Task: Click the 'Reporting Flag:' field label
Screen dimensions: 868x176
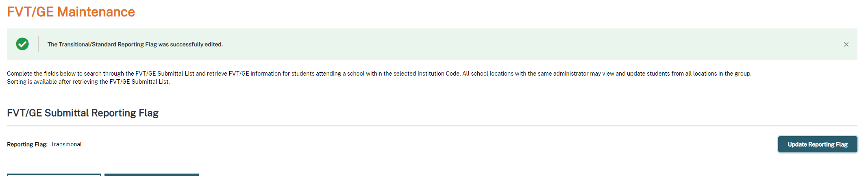Action: coord(27,144)
